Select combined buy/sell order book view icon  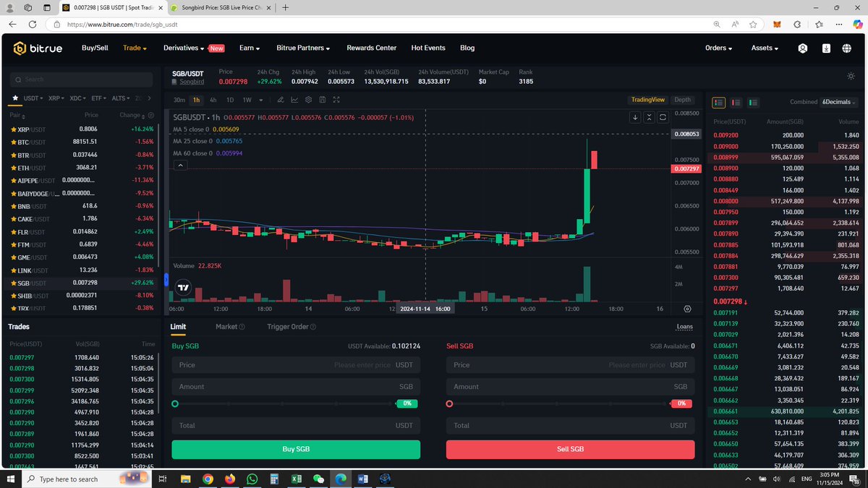coord(718,103)
